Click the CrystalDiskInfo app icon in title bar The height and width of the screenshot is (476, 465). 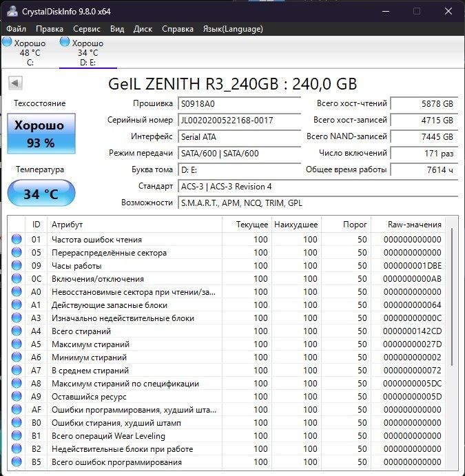pyautogui.click(x=12, y=11)
